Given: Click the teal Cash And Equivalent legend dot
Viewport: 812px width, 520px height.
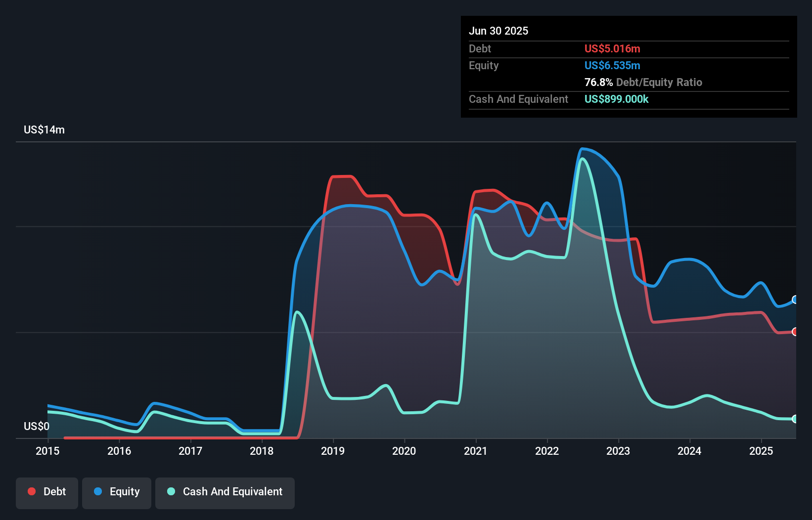Looking at the screenshot, I should point(170,491).
